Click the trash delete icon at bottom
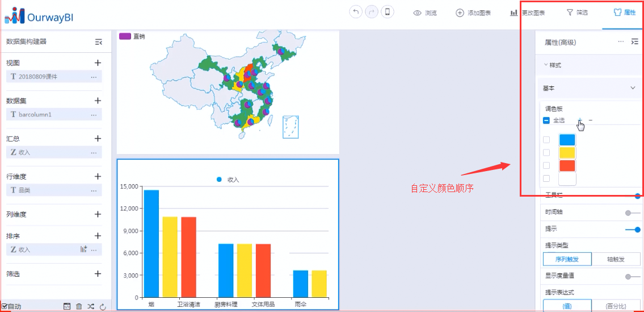Viewport: 644px width, 312px height. click(79, 306)
